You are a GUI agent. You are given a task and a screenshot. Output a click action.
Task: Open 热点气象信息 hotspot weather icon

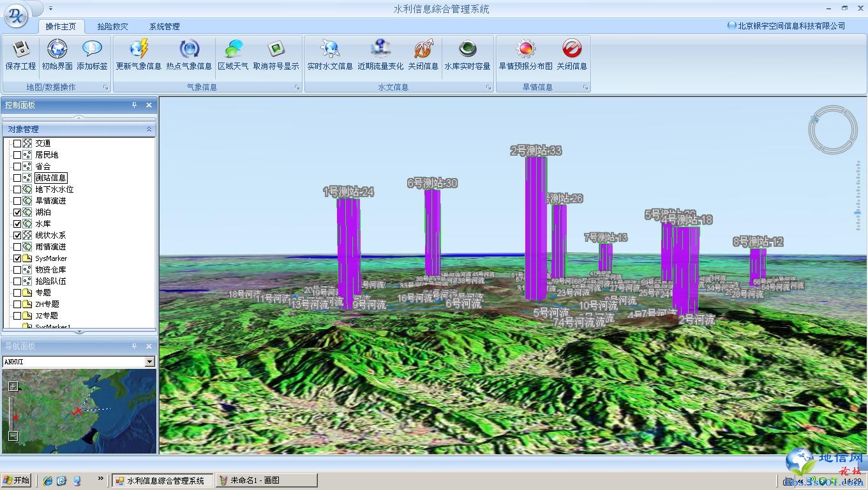(189, 49)
